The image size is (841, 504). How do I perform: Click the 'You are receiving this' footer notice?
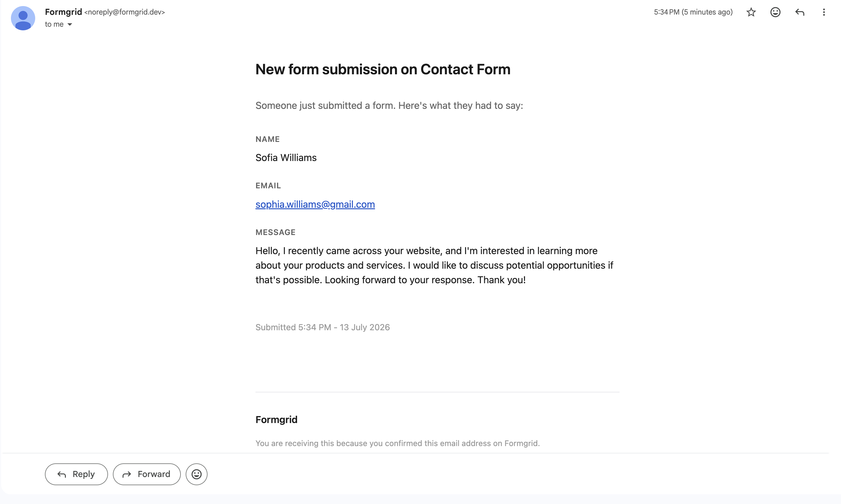397,443
